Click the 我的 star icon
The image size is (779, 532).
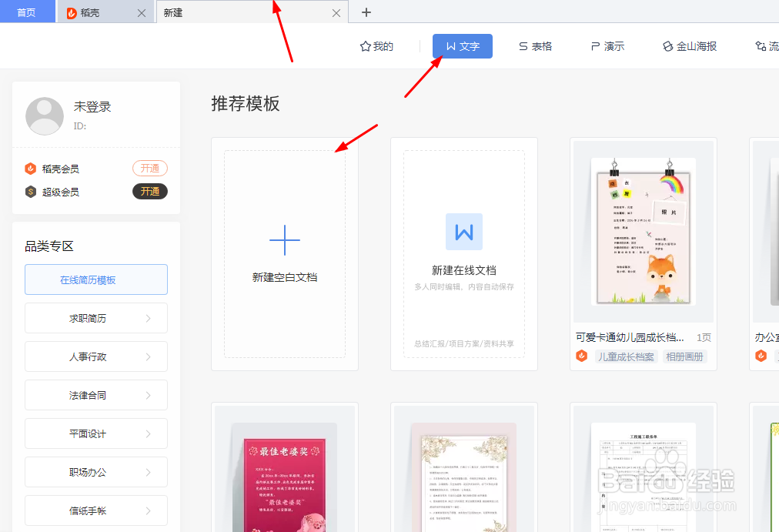[x=365, y=46]
